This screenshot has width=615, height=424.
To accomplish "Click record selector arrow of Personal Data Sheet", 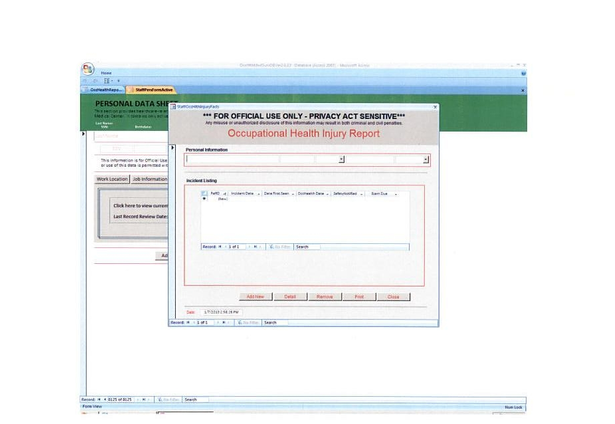I will 83,134.
